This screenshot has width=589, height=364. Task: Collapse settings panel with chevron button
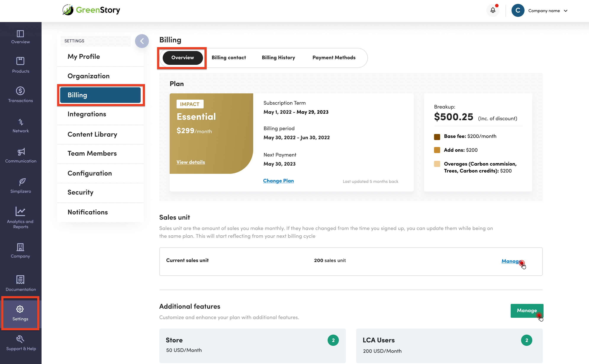(142, 41)
